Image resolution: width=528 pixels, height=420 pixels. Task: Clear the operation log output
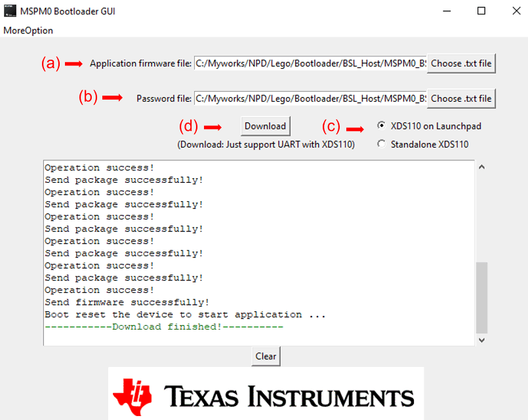[x=265, y=356]
